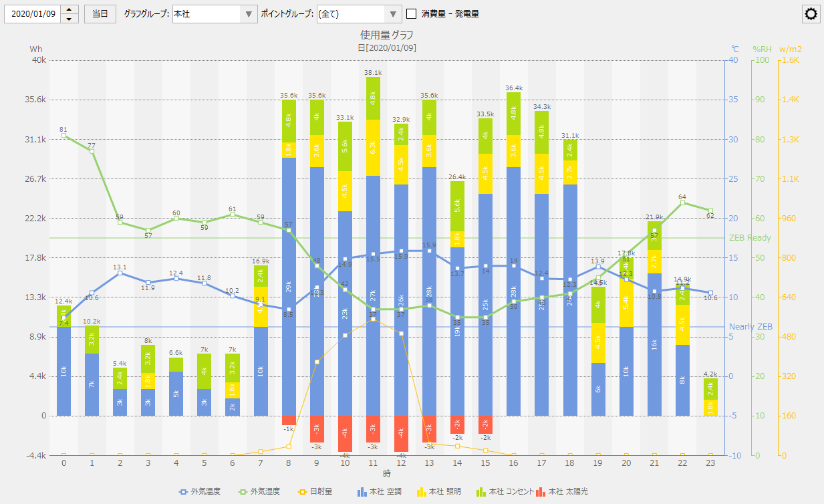Select the red solar bar at hour 10

[345, 433]
